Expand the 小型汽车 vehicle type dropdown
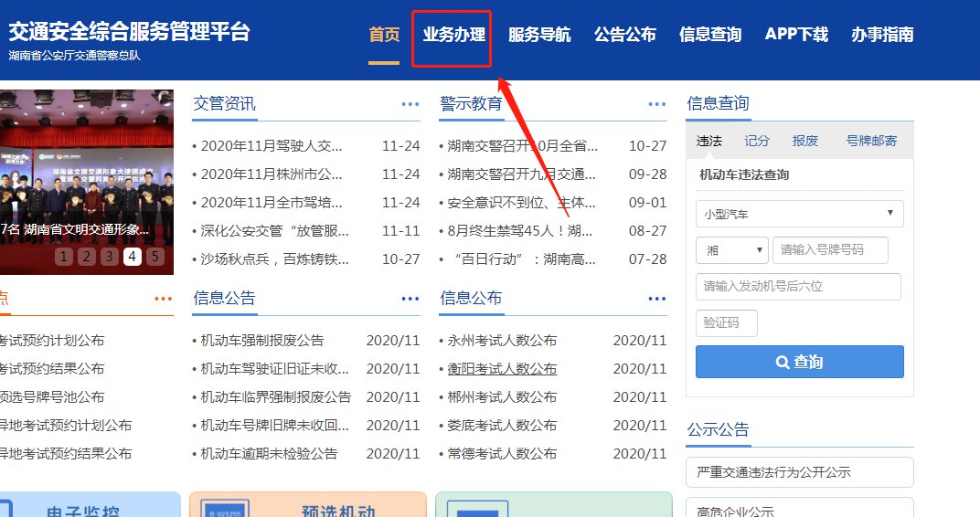This screenshot has width=980, height=517. 799,214
